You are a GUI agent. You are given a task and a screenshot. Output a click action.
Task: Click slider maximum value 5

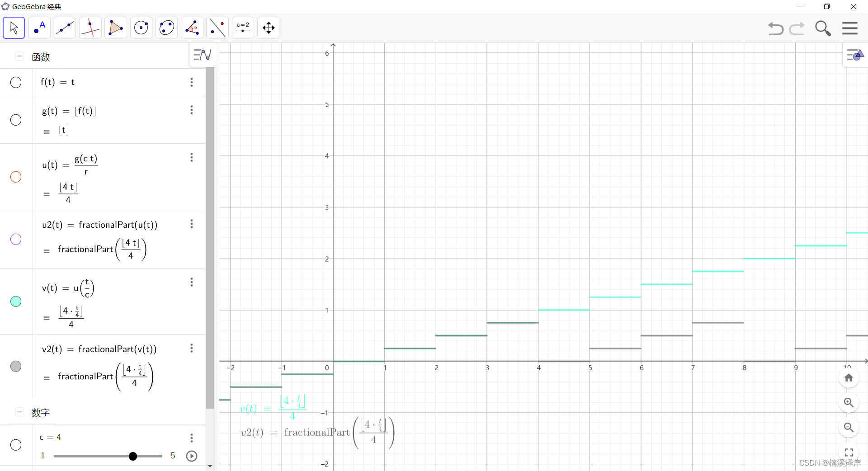pos(173,456)
